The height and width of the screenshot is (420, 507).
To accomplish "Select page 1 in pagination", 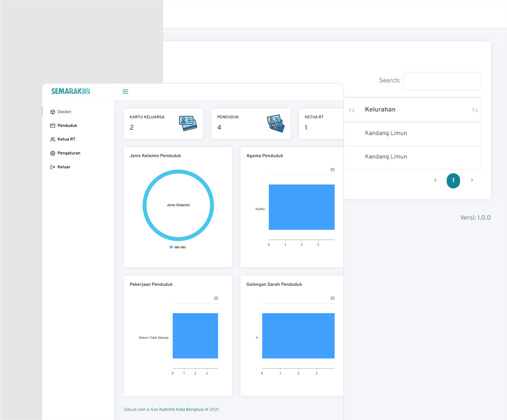I will point(453,181).
